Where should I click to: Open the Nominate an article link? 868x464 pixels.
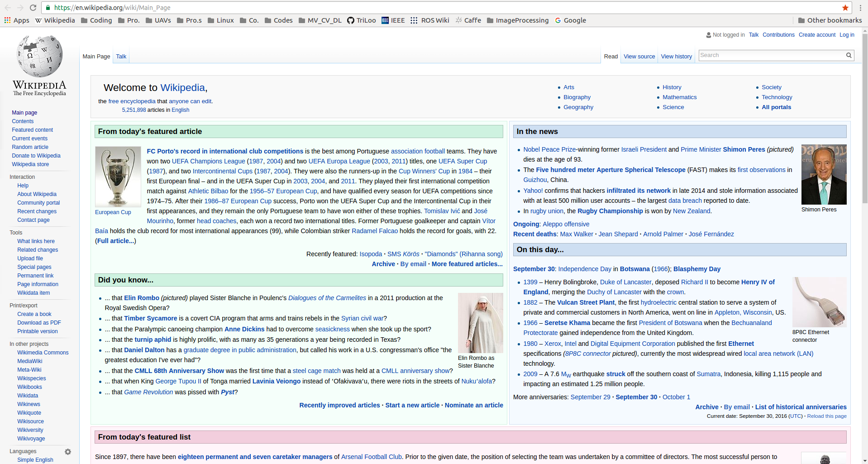pos(474,405)
